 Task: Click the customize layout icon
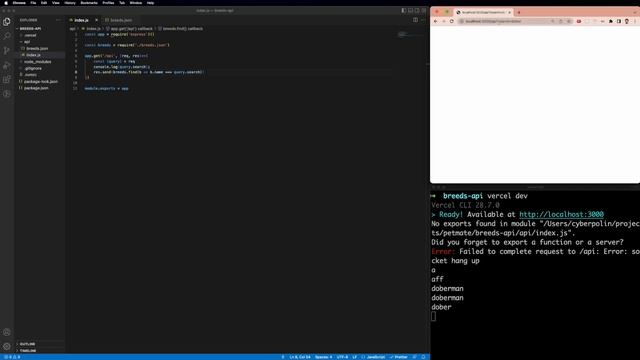[x=424, y=11]
